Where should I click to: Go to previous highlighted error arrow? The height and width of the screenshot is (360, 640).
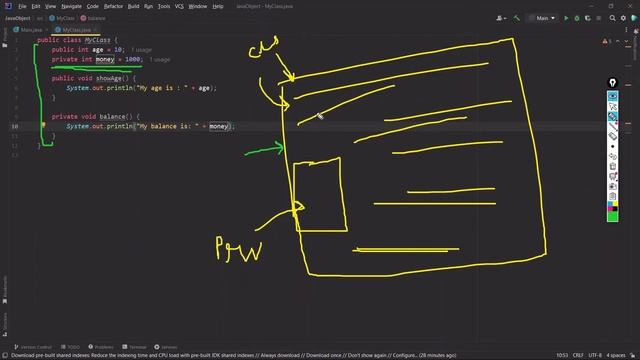618,41
